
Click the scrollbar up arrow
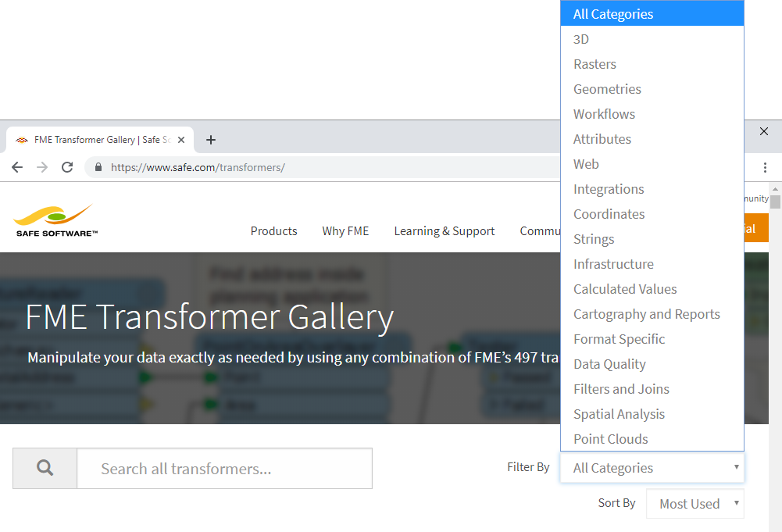pos(775,189)
